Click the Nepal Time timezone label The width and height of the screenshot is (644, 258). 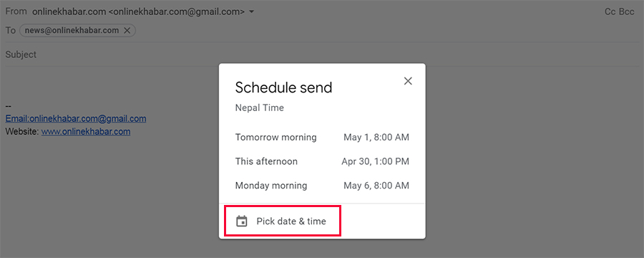point(259,107)
